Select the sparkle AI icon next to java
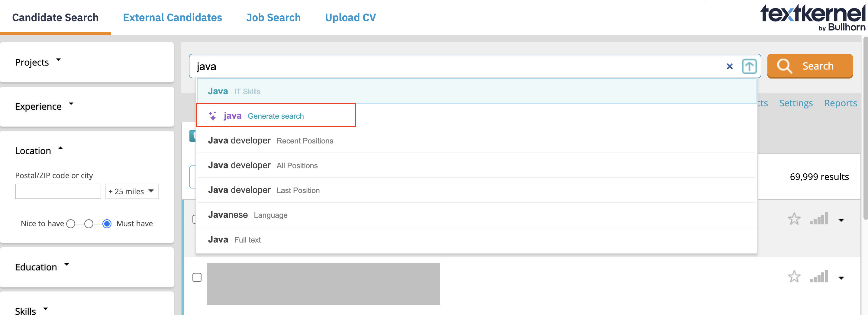868x315 pixels. point(213,116)
